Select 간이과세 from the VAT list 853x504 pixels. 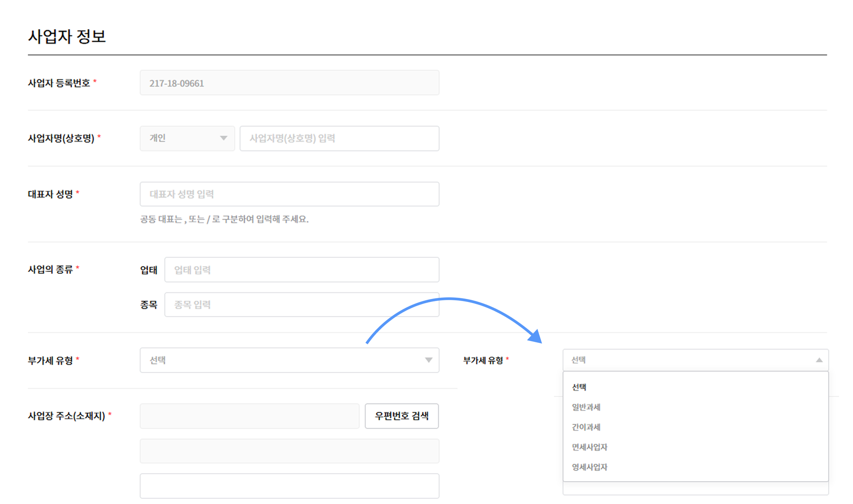(586, 427)
